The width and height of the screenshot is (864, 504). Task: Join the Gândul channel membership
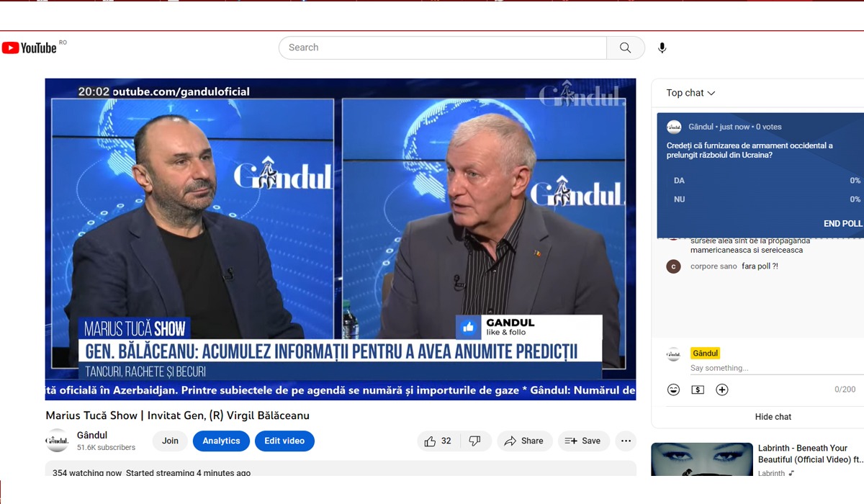pos(171,441)
